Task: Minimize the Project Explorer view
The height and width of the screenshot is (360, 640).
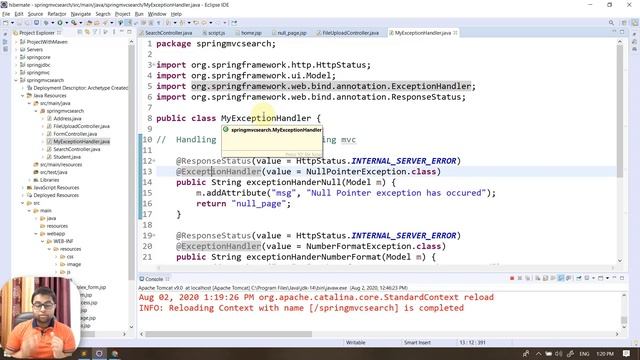Action: coord(122,32)
